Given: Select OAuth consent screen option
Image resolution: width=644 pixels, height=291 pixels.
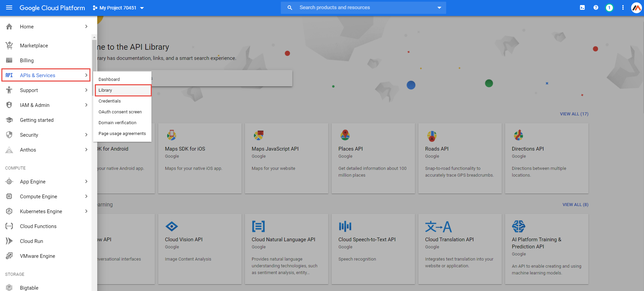Looking at the screenshot, I should click(x=122, y=112).
